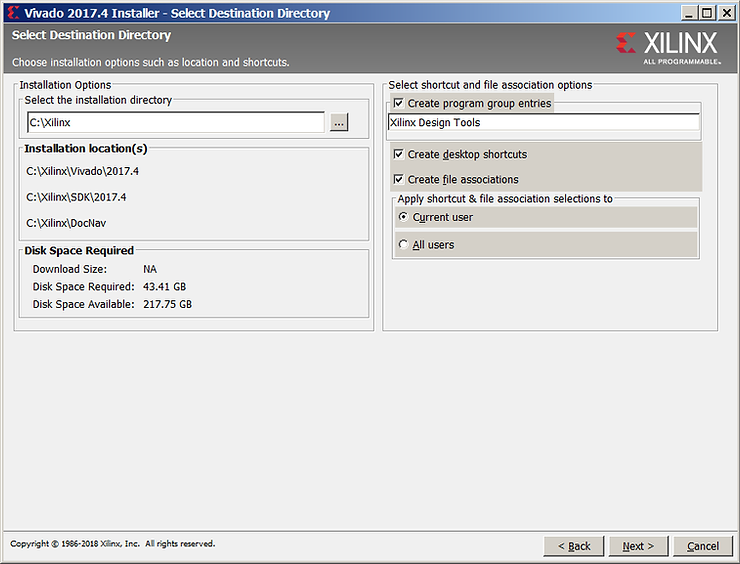Click the copyright notice text

112,544
